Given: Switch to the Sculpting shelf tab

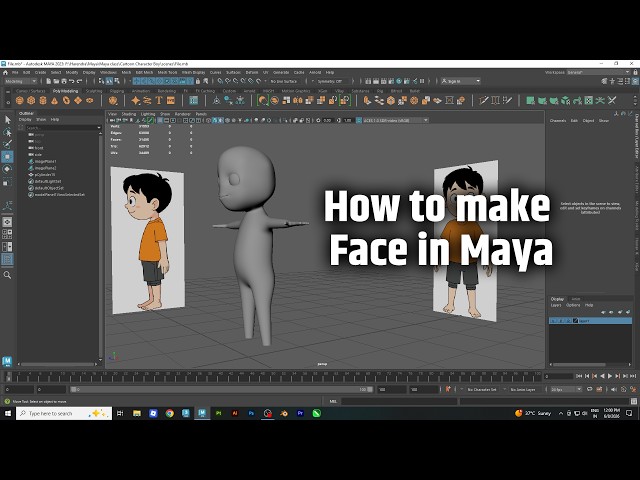Looking at the screenshot, I should pyautogui.click(x=94, y=91).
